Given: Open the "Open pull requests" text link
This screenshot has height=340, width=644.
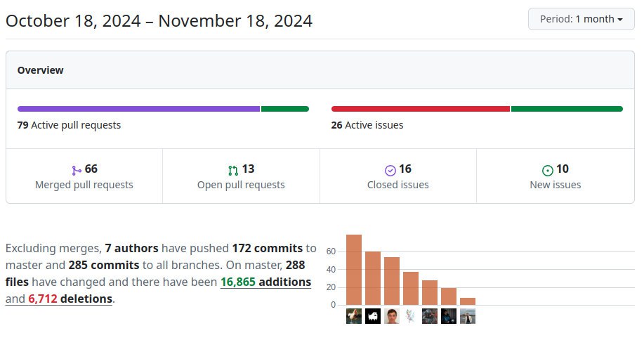Looking at the screenshot, I should click(x=241, y=185).
